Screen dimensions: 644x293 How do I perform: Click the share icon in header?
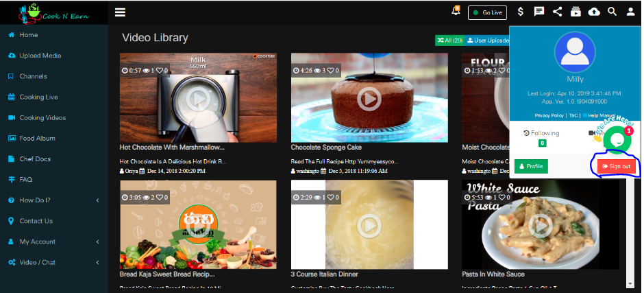(558, 12)
